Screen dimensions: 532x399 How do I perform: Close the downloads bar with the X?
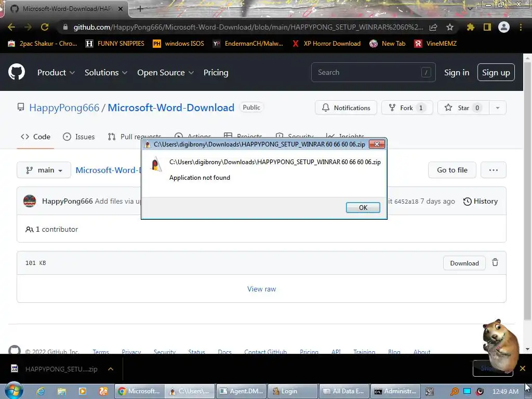click(523, 368)
